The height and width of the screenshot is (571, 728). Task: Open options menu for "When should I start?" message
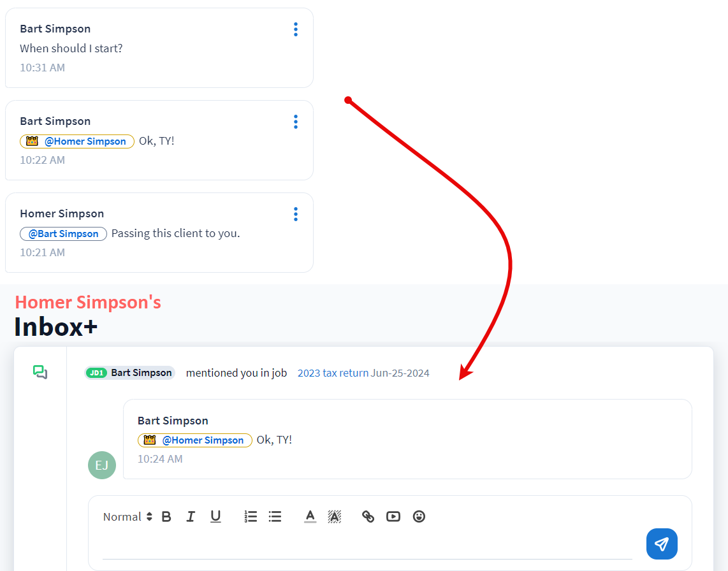point(295,29)
